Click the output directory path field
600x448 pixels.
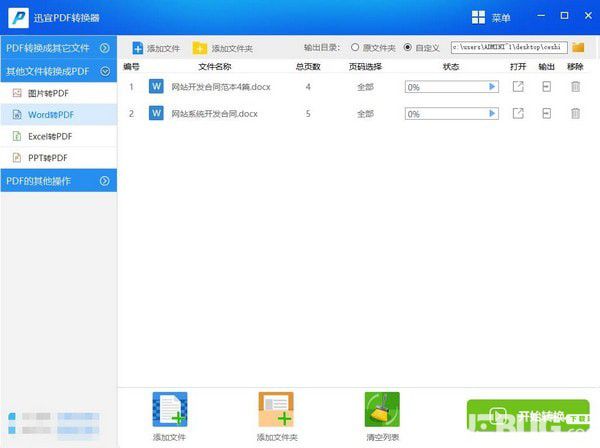(x=509, y=47)
